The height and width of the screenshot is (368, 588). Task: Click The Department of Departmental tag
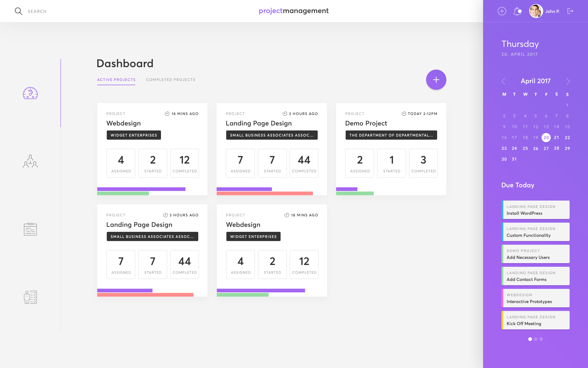(391, 135)
